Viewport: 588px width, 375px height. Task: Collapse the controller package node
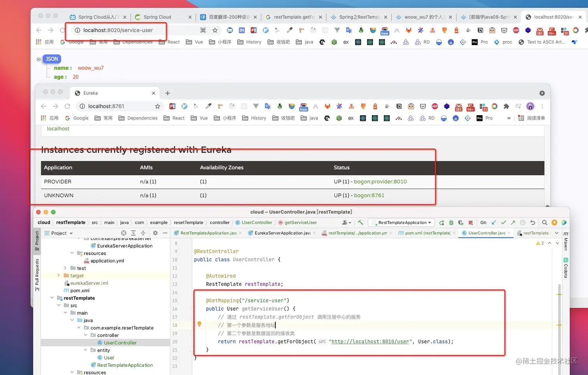(86, 335)
